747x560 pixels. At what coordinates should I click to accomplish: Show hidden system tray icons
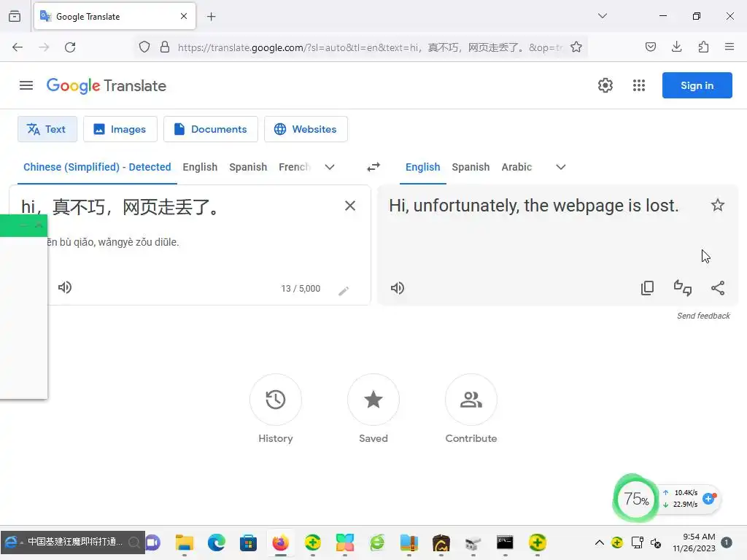point(600,542)
